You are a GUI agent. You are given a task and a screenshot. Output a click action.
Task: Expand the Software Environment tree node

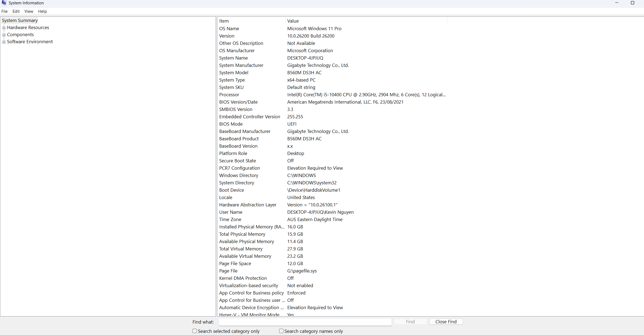point(4,42)
